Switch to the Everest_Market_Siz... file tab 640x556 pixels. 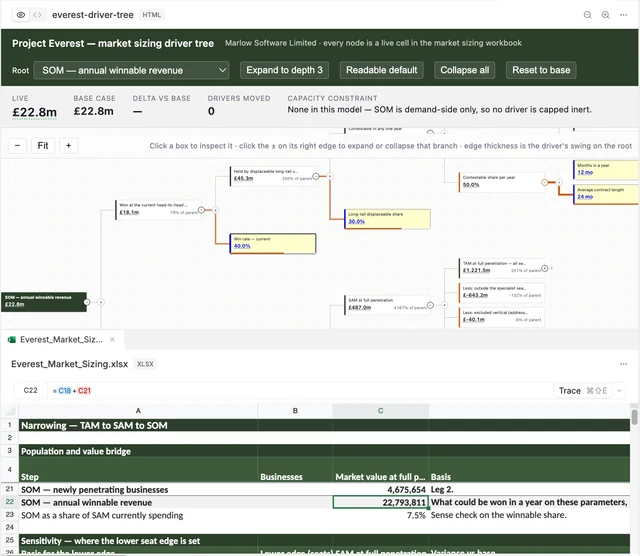[61, 340]
